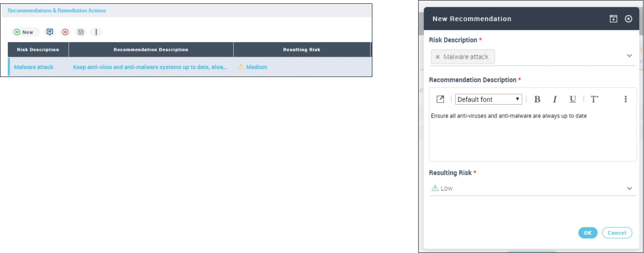The image size is (644, 253).
Task: Open the grid toolbar more options menu
Action: tap(96, 32)
